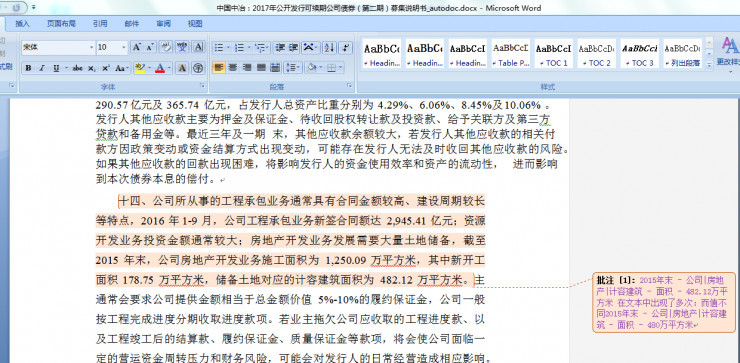Center align the paragraph
The height and width of the screenshot is (363, 740).
(x=233, y=68)
